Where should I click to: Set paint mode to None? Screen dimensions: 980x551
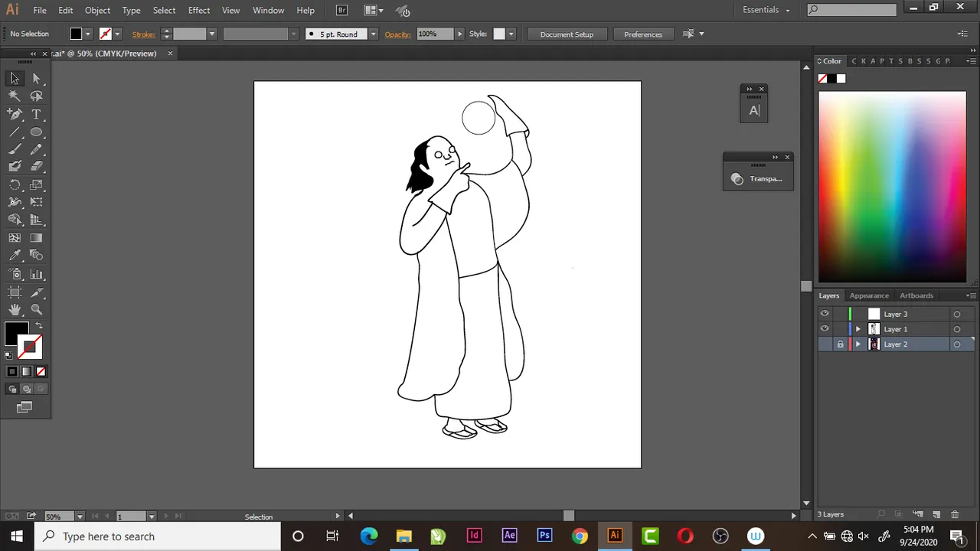[x=41, y=372]
